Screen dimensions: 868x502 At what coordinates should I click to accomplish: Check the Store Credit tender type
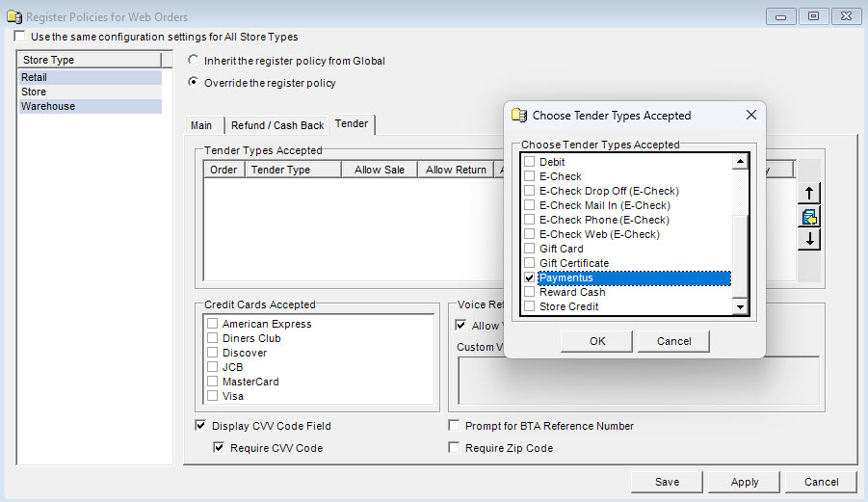529,306
